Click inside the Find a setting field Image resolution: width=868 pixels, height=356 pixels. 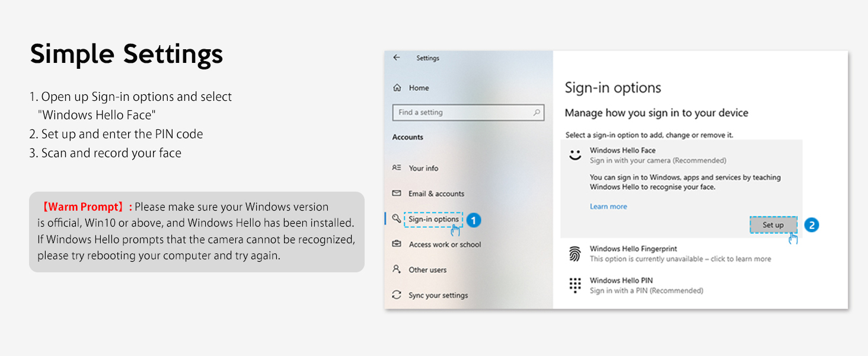coord(462,112)
